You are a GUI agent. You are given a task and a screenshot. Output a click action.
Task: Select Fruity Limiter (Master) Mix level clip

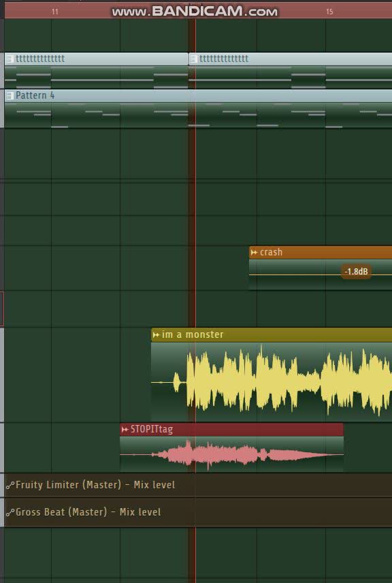click(198, 485)
